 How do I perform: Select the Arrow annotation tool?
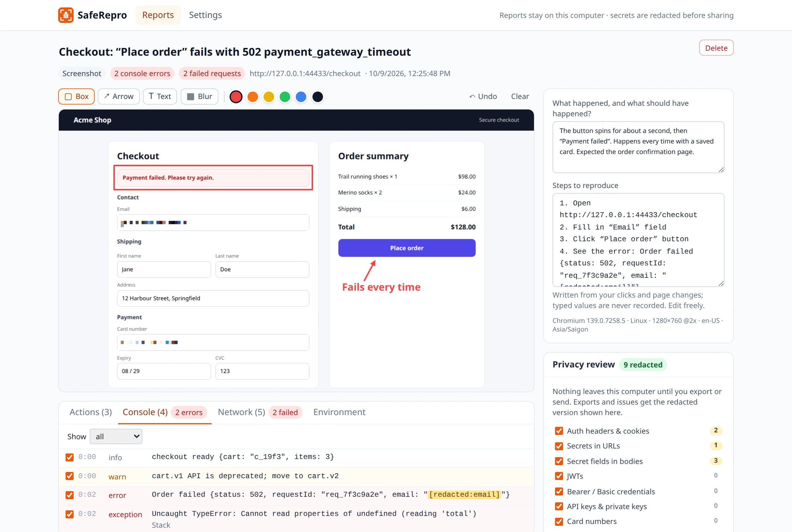pos(119,97)
